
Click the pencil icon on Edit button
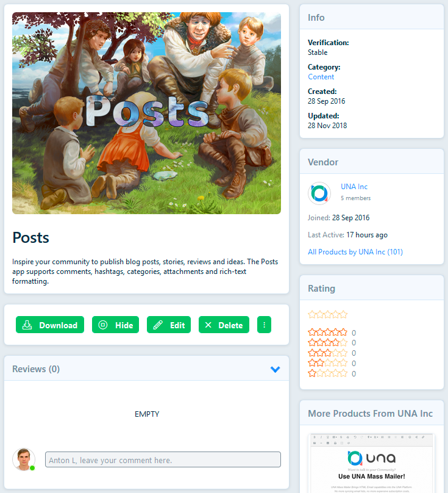(158, 325)
